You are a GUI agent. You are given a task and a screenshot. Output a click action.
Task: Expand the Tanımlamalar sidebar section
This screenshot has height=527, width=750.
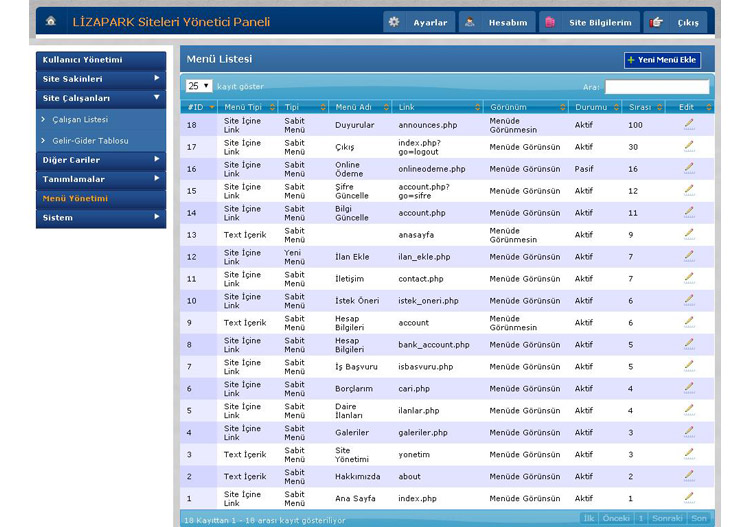[100, 179]
